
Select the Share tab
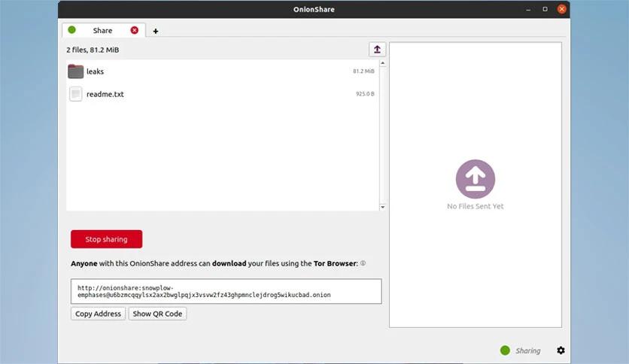(x=104, y=30)
